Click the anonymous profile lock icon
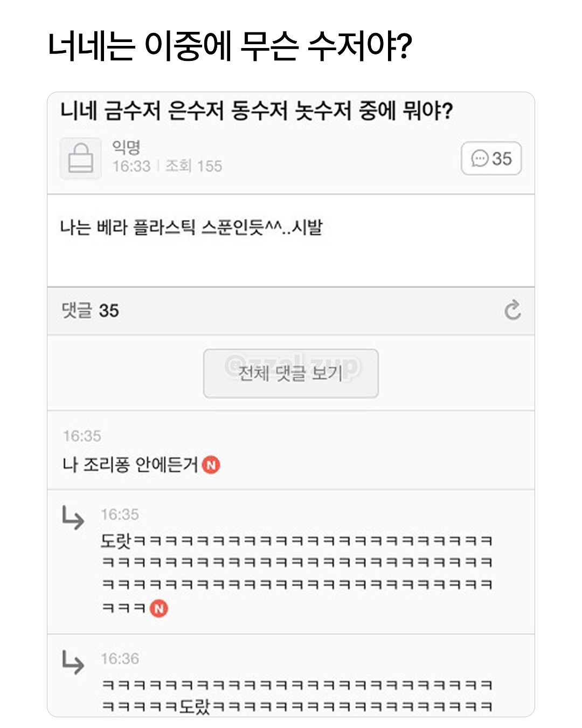 [80, 159]
